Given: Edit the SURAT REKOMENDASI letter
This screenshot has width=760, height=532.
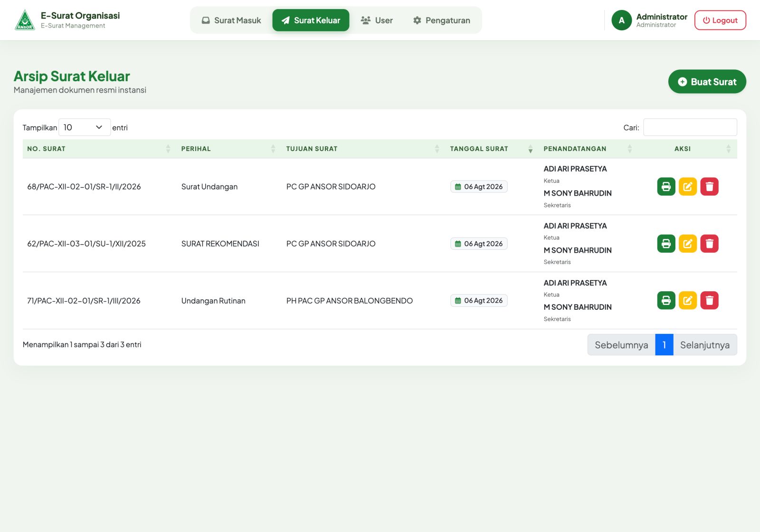Looking at the screenshot, I should coord(687,244).
